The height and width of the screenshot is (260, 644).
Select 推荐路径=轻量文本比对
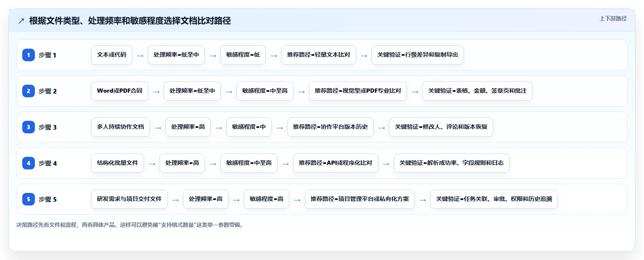[319, 55]
